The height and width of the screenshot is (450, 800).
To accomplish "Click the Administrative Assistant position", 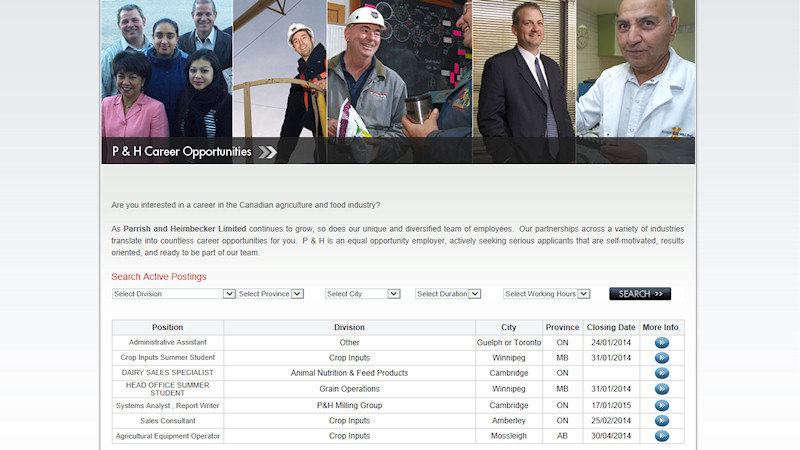I will tap(167, 342).
